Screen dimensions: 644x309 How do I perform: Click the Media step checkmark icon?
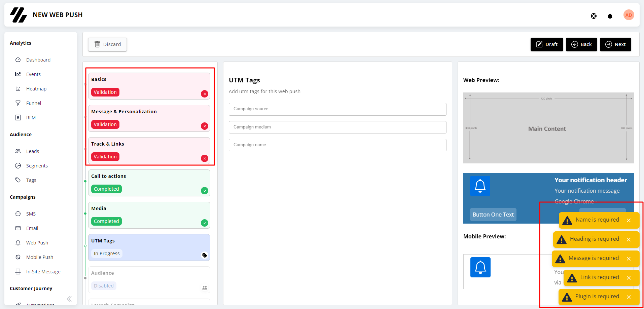[x=205, y=223]
